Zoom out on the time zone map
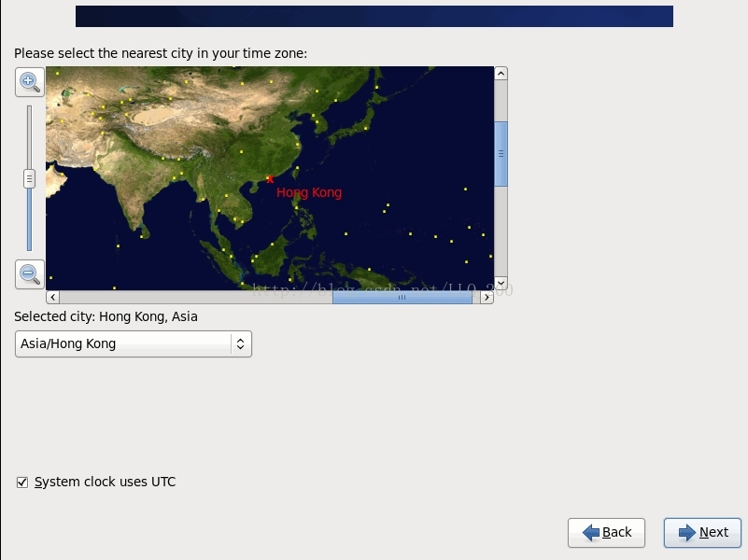748x560 pixels. click(30, 274)
